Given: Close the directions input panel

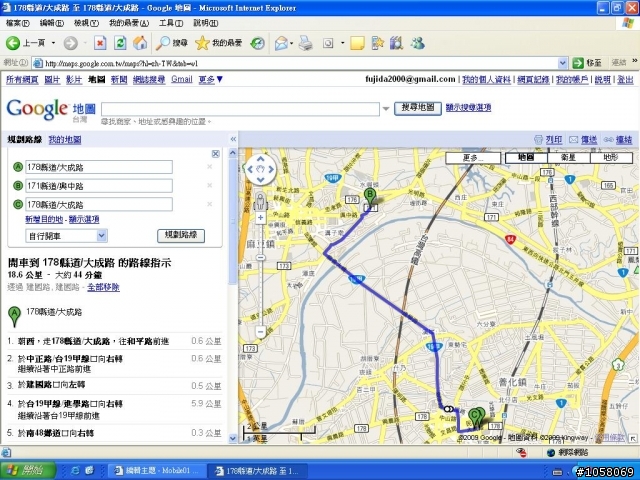Looking at the screenshot, I should pos(216,153).
